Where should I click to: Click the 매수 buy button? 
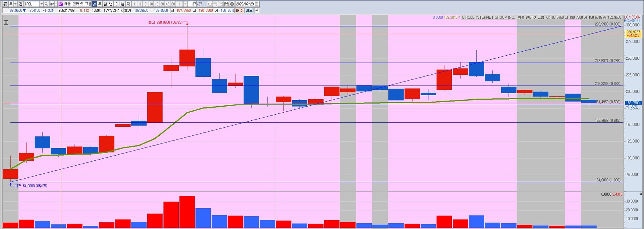239,10
